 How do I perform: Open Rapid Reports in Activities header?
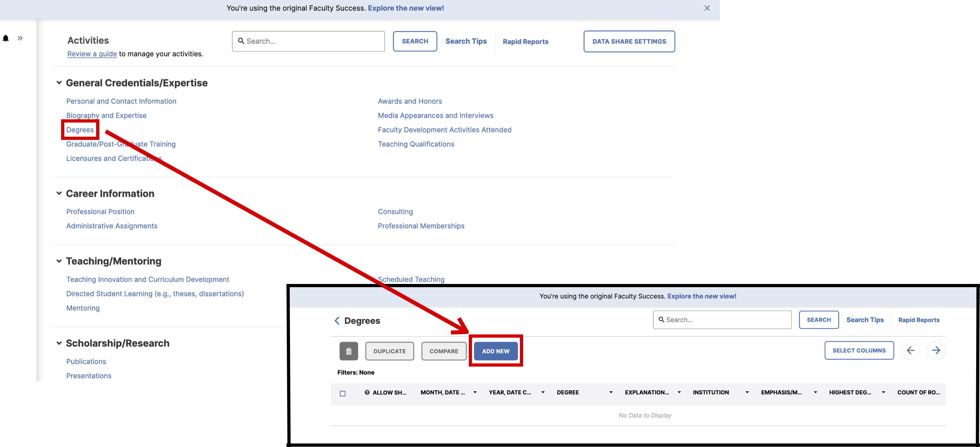click(x=525, y=41)
